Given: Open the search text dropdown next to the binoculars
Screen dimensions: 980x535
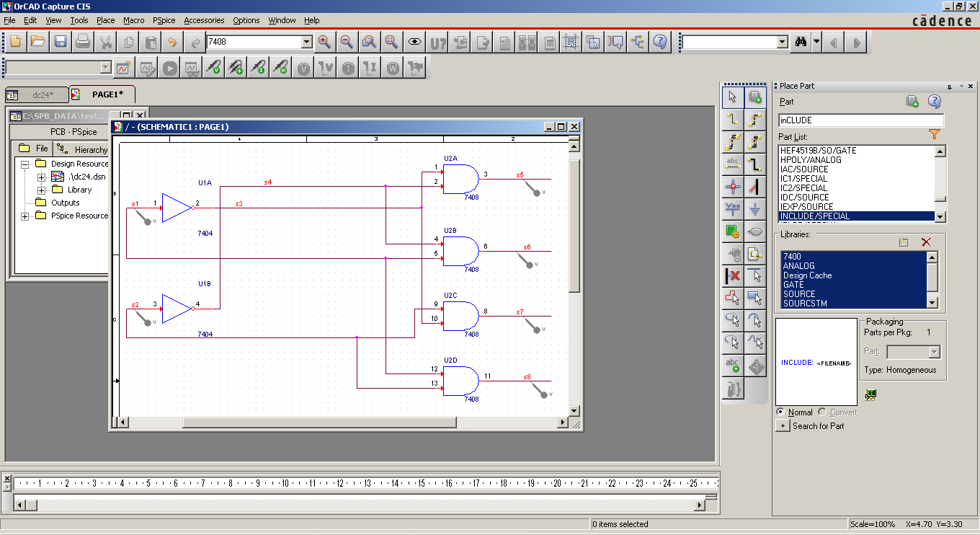Looking at the screenshot, I should point(783,43).
